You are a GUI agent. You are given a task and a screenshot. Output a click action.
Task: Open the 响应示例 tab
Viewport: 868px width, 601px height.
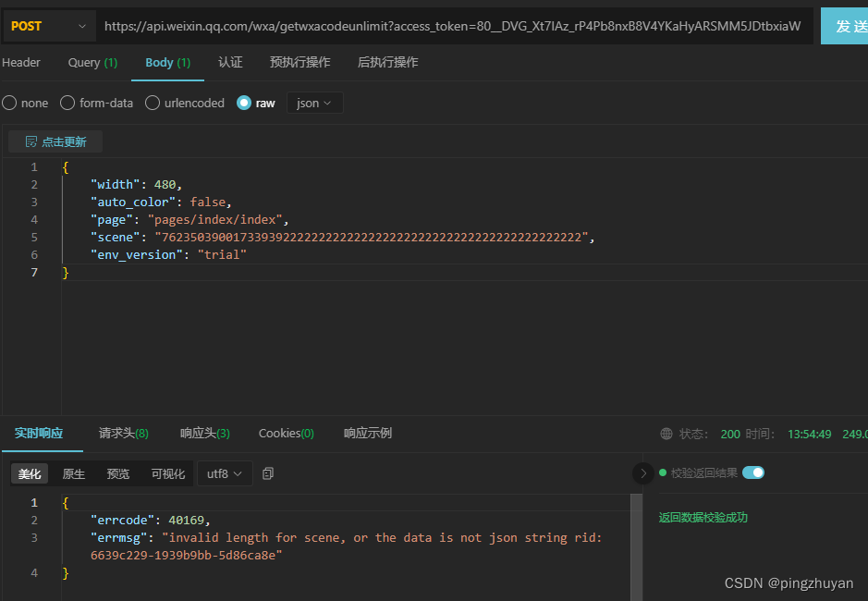[x=368, y=433]
